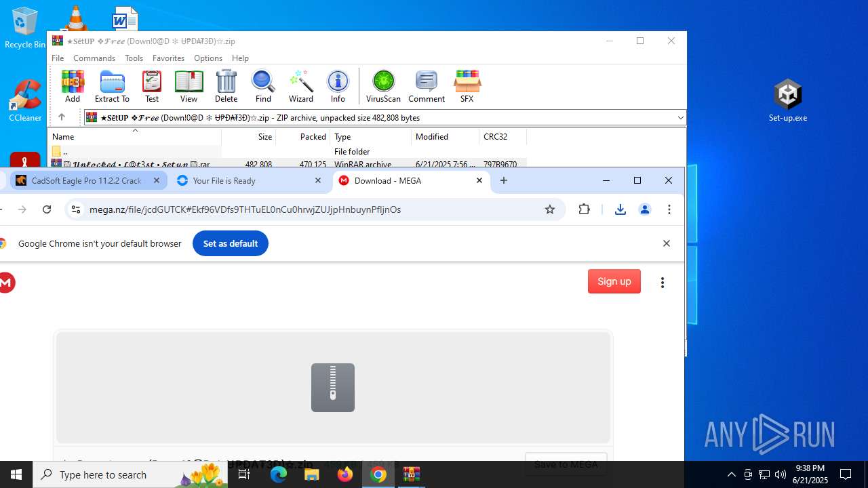Open Set-up.exe on the desktop
Image resolution: width=868 pixels, height=488 pixels.
pos(788,100)
